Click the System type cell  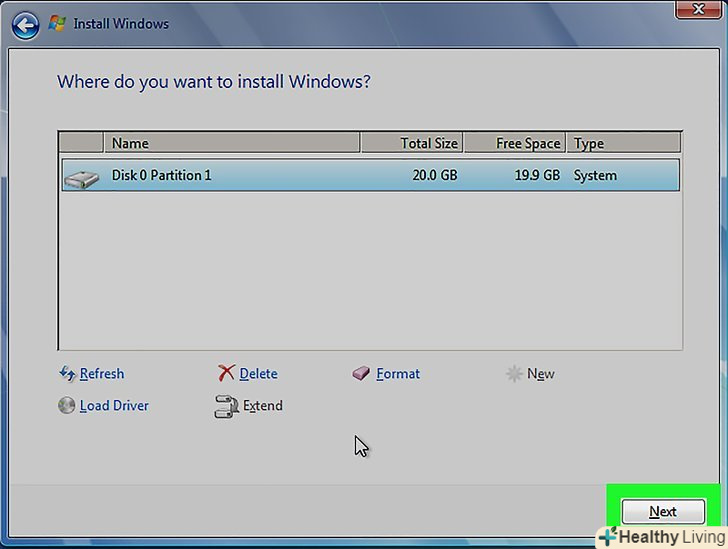[595, 176]
